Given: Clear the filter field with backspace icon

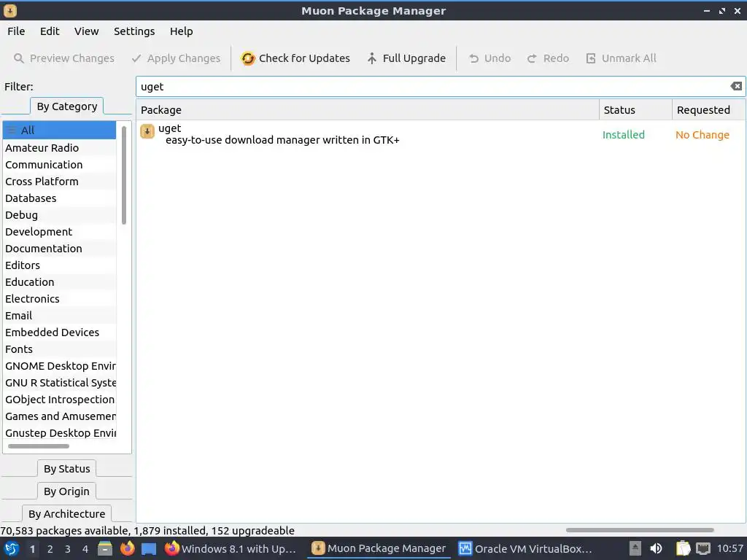Looking at the screenshot, I should point(736,86).
